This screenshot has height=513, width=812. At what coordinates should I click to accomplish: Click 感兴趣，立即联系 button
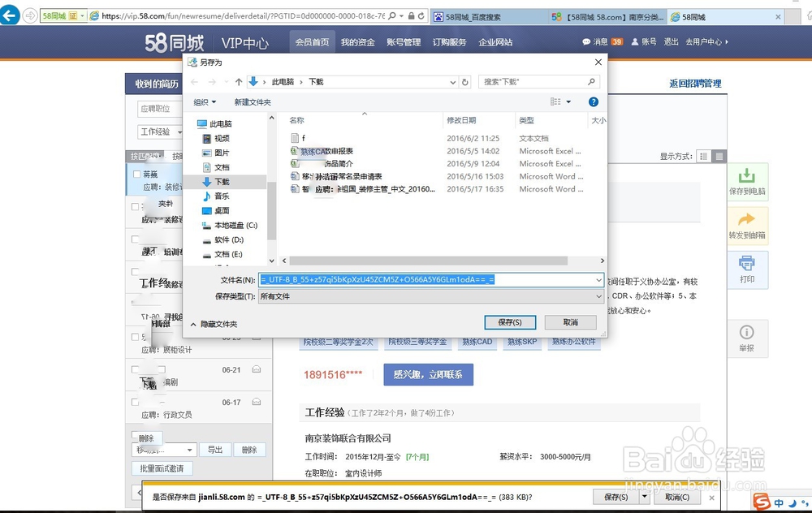tap(428, 374)
